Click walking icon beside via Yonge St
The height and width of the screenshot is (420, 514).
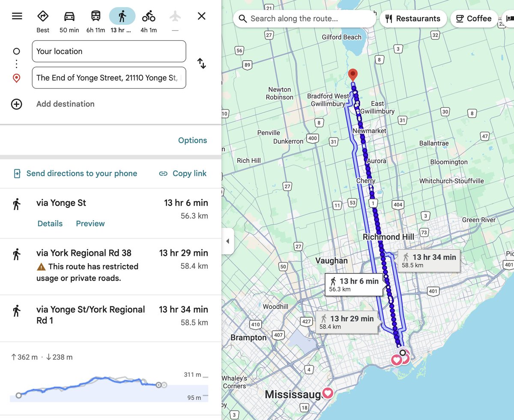pyautogui.click(x=17, y=204)
